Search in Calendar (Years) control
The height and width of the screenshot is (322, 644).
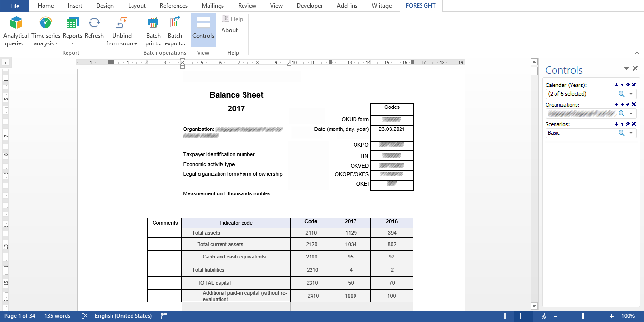click(x=622, y=94)
